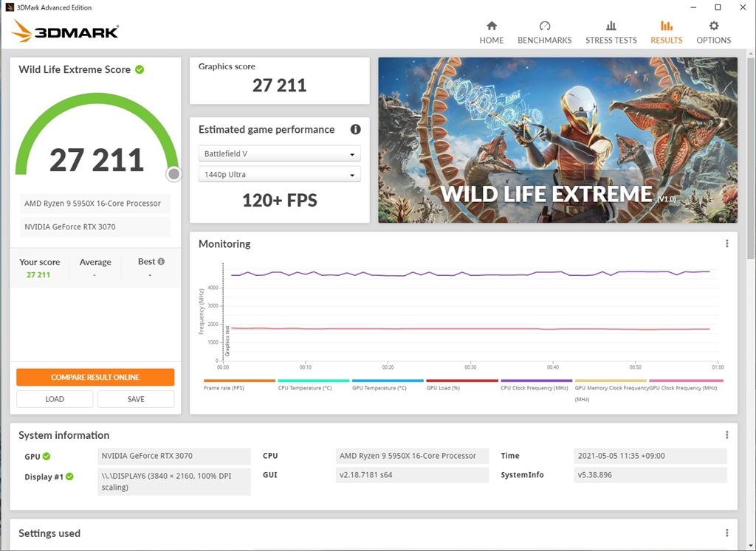Open the Monitoring panel three-dot menu
The width and height of the screenshot is (756, 551).
click(x=726, y=243)
